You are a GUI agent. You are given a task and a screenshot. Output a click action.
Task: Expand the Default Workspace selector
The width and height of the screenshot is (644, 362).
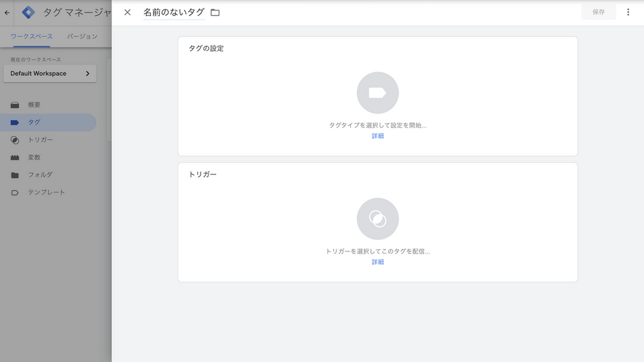coord(50,74)
